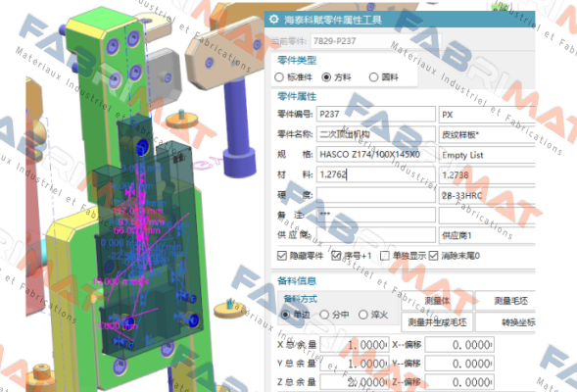Viewport: 577px width, 392px height.
Task: Select the 圆料 radio button
Action: pos(373,77)
